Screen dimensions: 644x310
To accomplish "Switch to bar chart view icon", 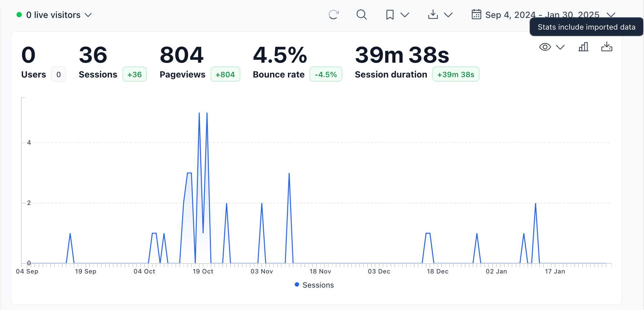I will click(583, 47).
